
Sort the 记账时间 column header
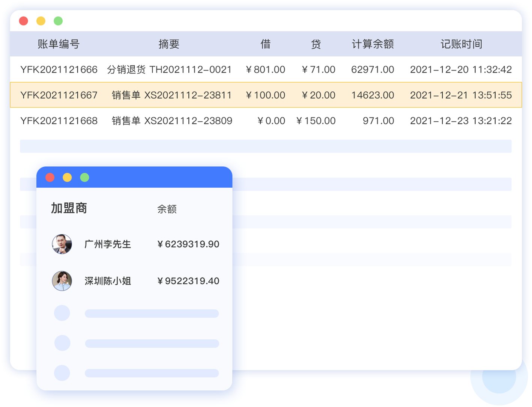coord(461,44)
